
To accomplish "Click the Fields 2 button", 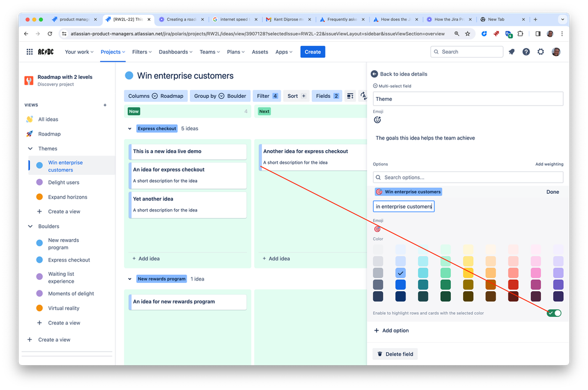I will click(x=327, y=96).
